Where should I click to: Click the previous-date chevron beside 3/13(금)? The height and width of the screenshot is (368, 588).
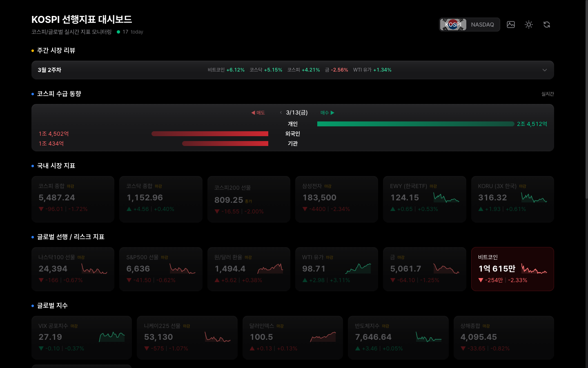281,112
